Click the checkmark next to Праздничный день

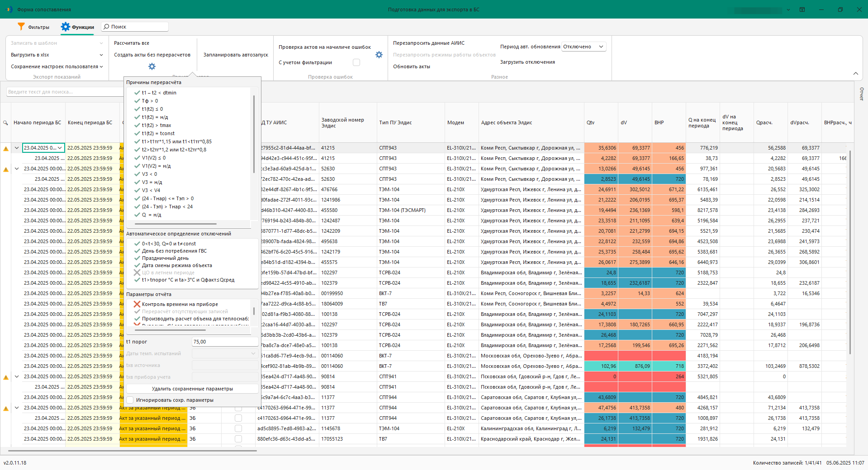click(137, 258)
